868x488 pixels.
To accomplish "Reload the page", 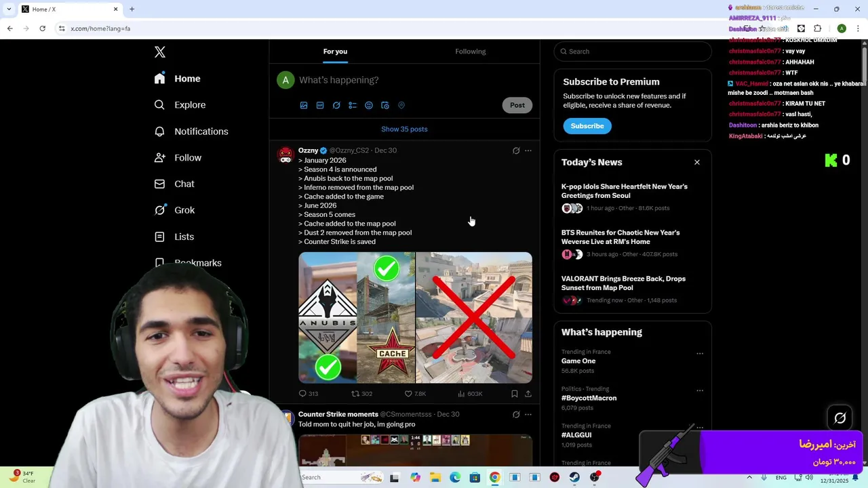I will pos(42,28).
